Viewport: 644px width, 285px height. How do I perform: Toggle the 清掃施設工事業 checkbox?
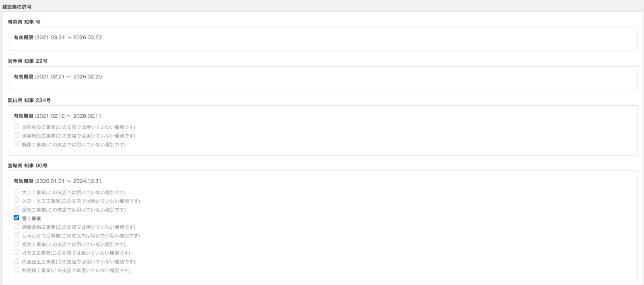pyautogui.click(x=17, y=135)
